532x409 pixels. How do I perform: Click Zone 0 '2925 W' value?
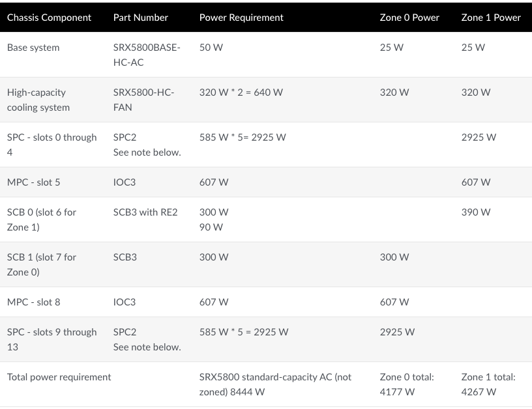tap(397, 332)
